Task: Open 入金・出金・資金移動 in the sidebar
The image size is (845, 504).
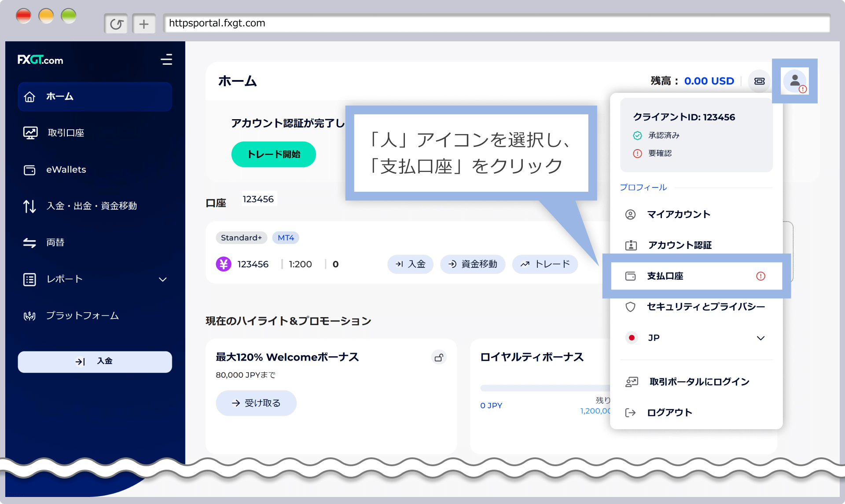Action: click(29, 206)
